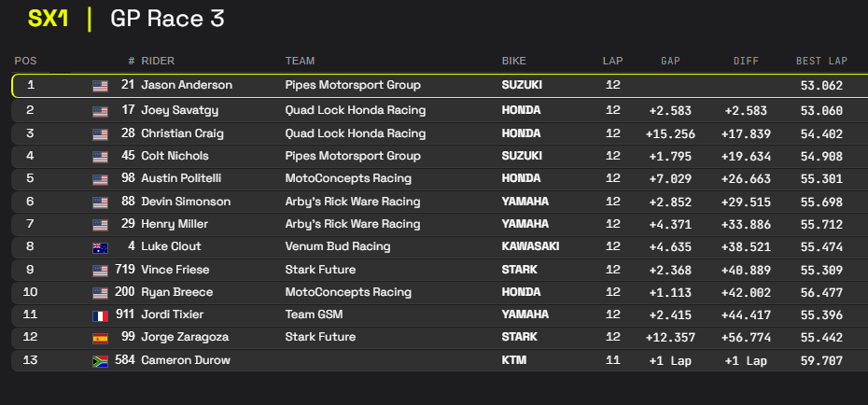Viewport: 868px width, 405px height.
Task: Click the KTM bike label for Cameron Durow
Action: (x=513, y=360)
